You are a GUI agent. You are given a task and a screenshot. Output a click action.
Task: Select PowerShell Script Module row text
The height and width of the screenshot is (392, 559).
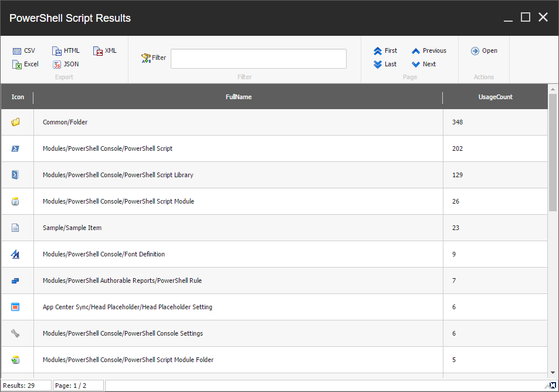point(118,201)
